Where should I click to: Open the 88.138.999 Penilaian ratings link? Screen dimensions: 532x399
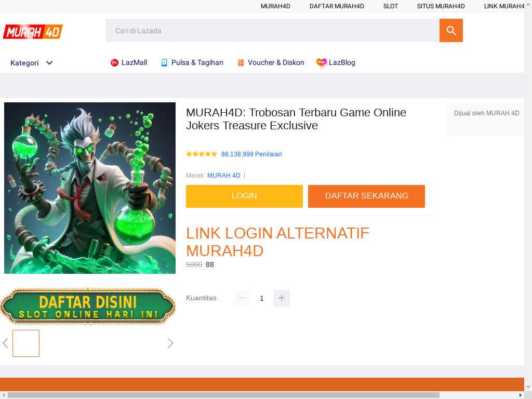(x=251, y=154)
